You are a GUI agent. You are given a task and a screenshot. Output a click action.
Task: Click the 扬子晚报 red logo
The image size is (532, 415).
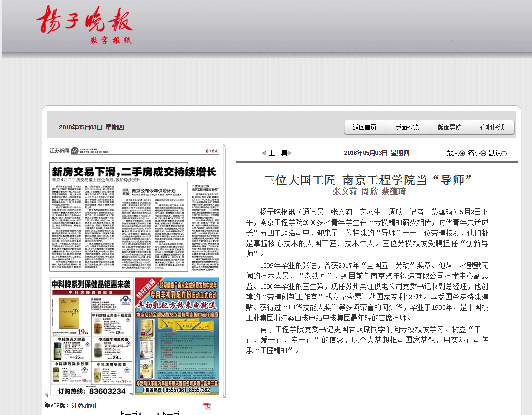(84, 21)
